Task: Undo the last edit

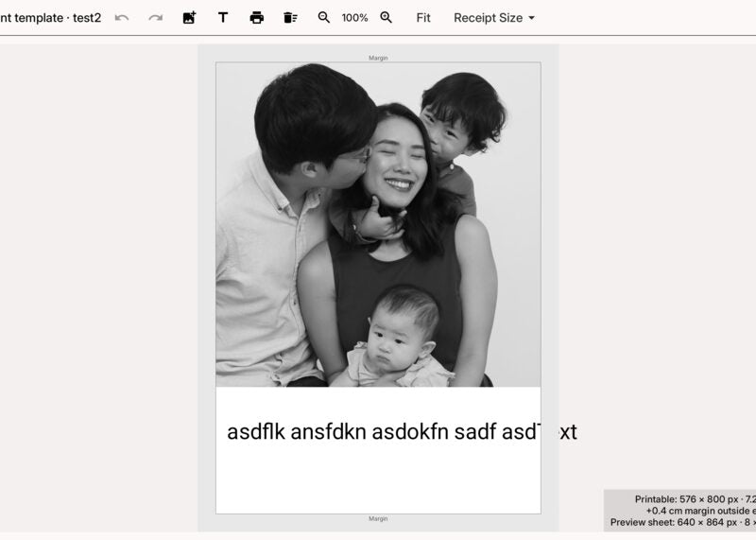Action: tap(122, 18)
